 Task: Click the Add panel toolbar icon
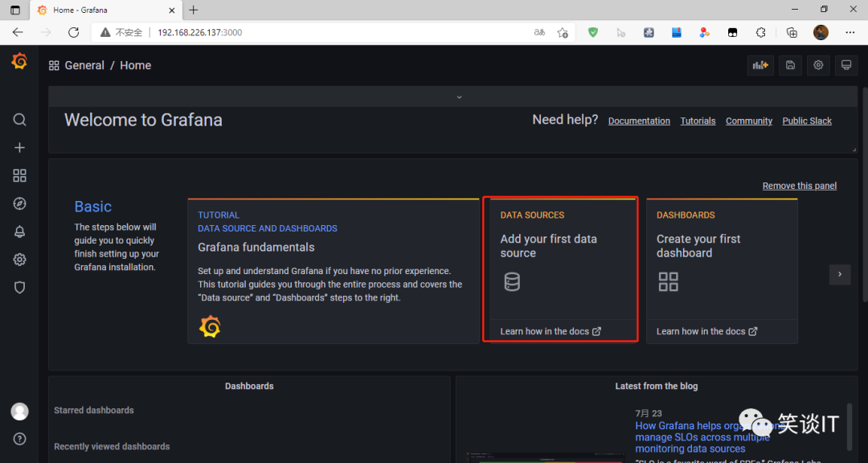(x=760, y=65)
